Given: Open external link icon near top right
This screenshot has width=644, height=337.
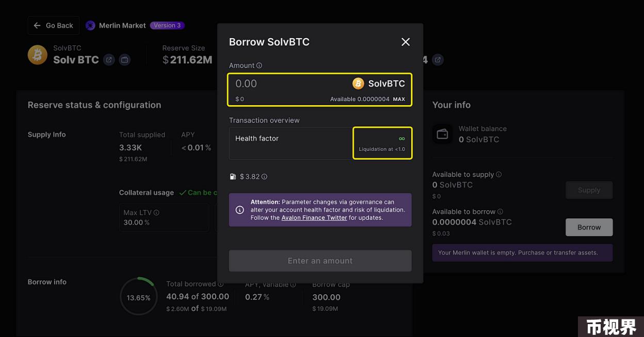Looking at the screenshot, I should [438, 60].
